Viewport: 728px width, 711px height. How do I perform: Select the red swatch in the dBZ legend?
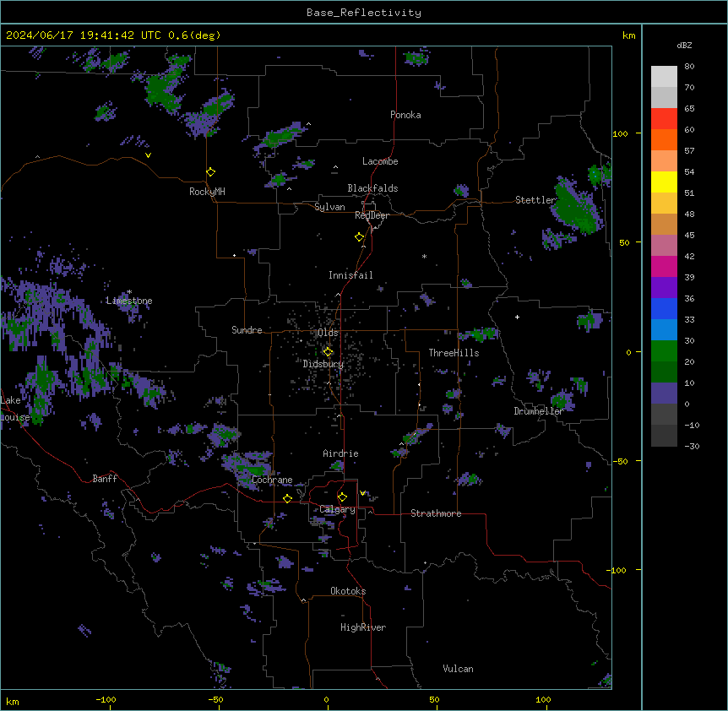(x=664, y=119)
